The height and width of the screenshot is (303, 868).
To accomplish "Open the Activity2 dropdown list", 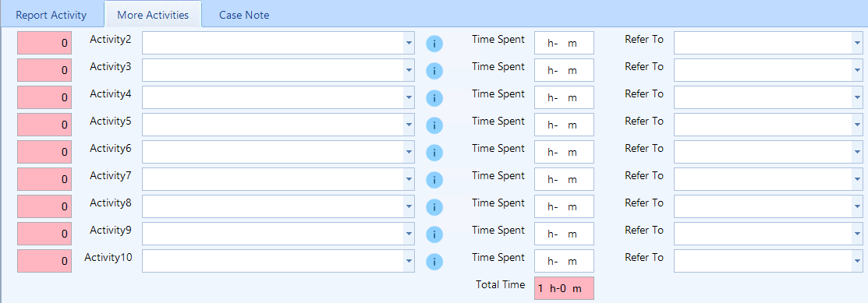I will (x=409, y=43).
